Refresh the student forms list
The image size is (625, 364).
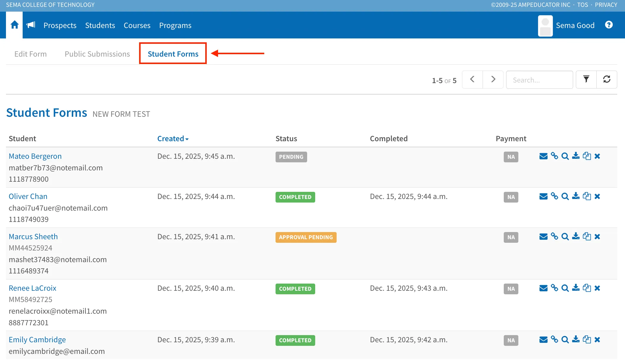pos(607,80)
